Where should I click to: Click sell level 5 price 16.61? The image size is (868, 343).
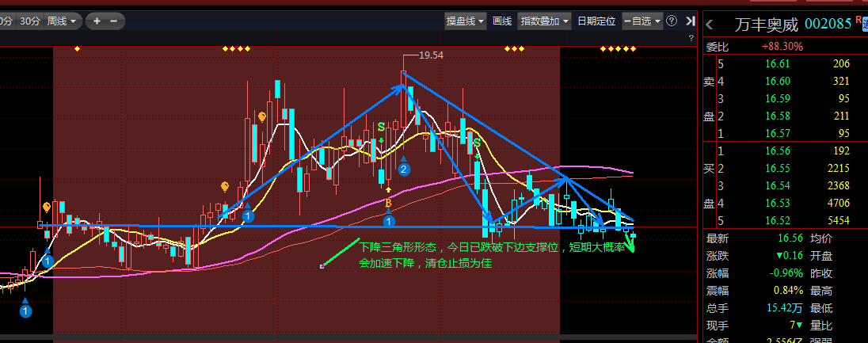point(777,63)
